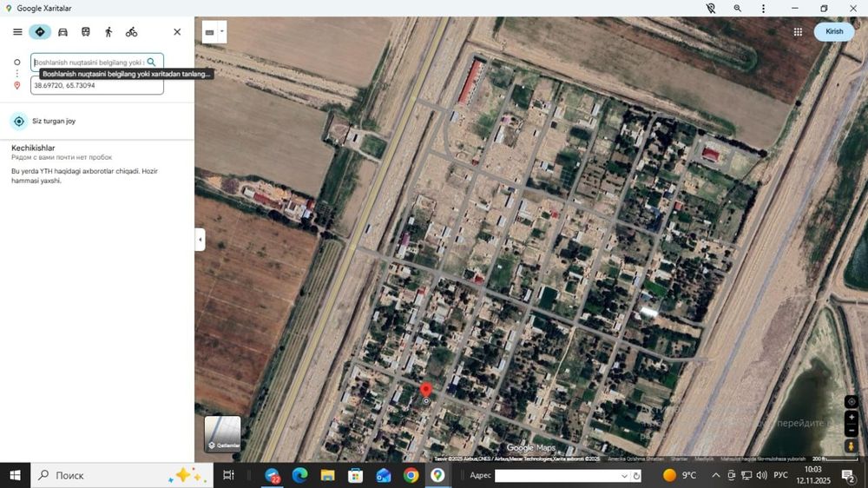Image resolution: width=868 pixels, height=488 pixels.
Task: Open Google apps grid
Action: (x=798, y=32)
